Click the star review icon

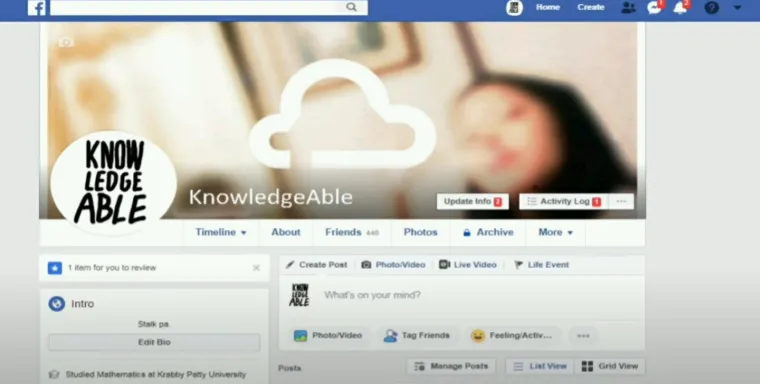(x=55, y=268)
